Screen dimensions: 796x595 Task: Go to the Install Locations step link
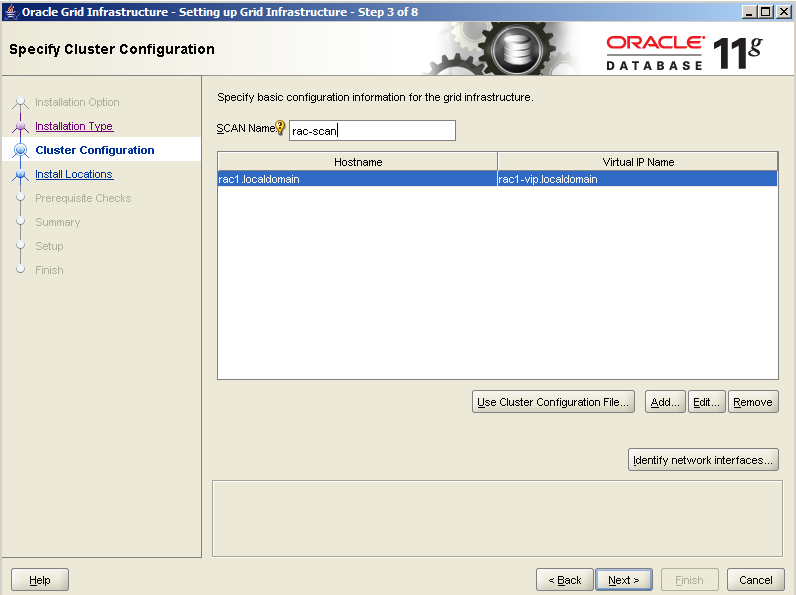point(74,174)
